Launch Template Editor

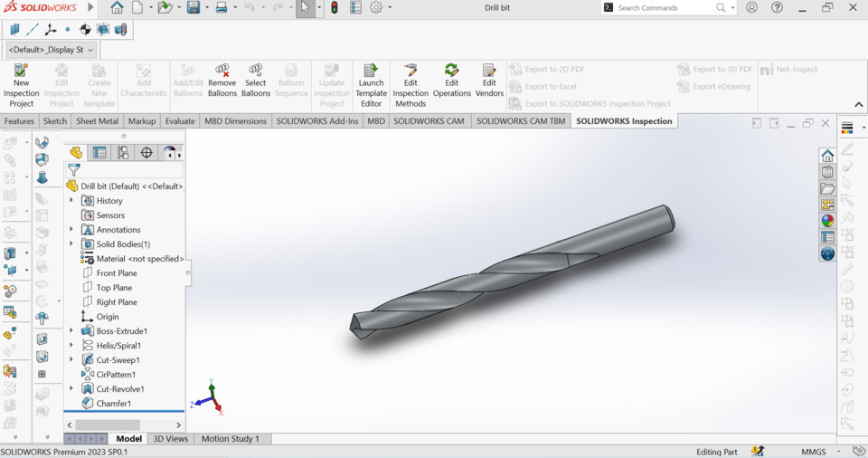click(x=371, y=85)
